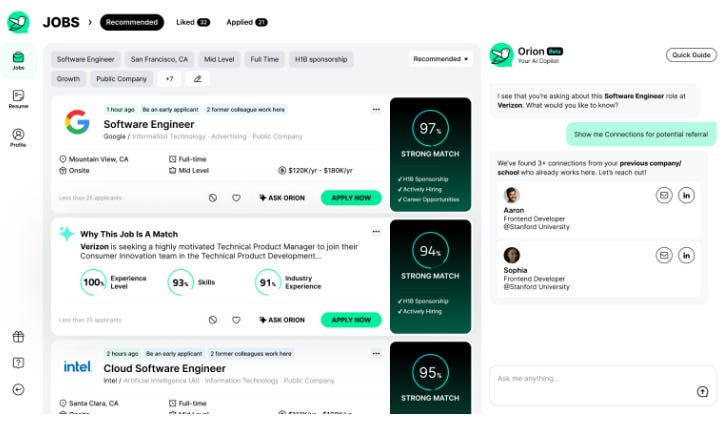725x421 pixels.
Task: Open the three-dot menu on Google job card
Action: [x=376, y=110]
